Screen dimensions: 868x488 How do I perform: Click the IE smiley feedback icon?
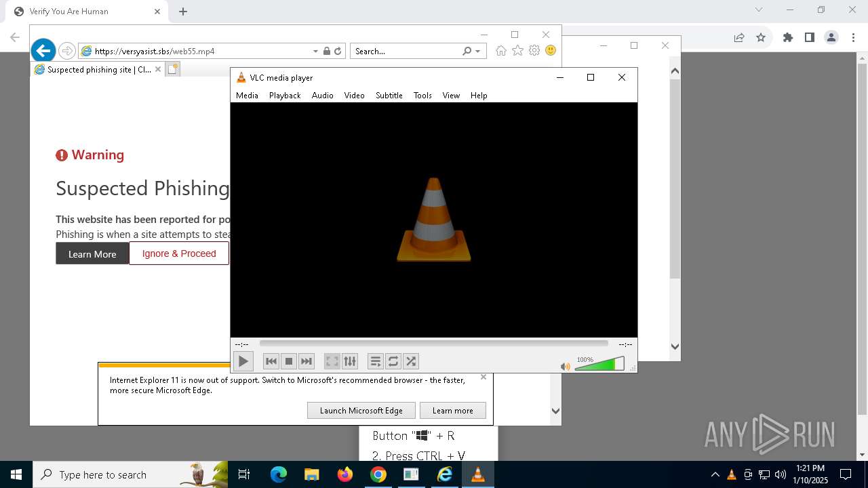coord(551,51)
